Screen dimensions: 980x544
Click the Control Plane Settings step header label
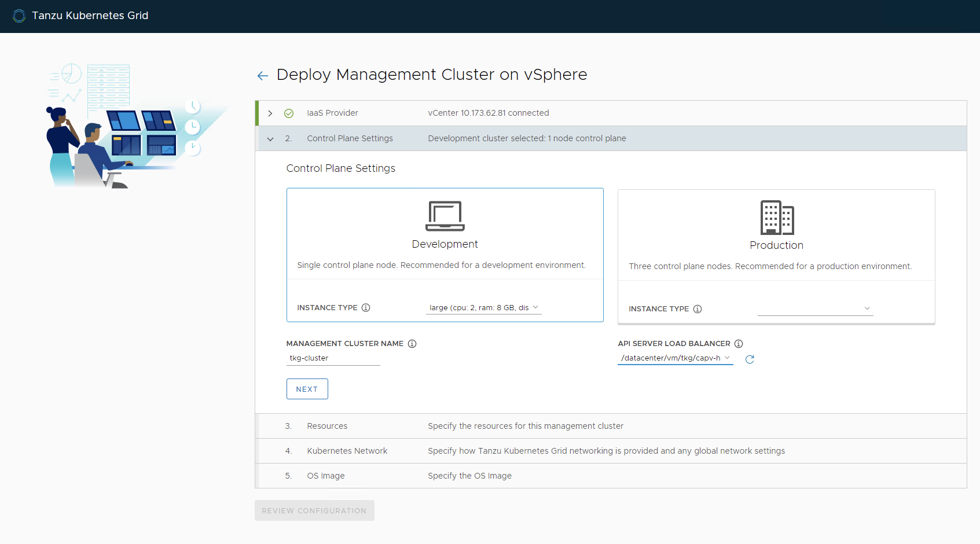[350, 139]
